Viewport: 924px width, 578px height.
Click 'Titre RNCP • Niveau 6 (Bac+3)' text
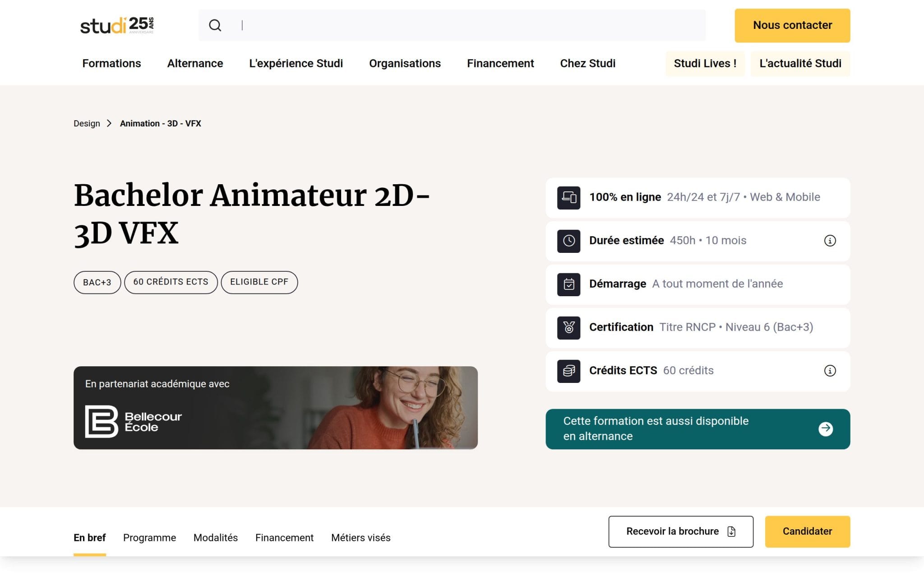click(736, 327)
